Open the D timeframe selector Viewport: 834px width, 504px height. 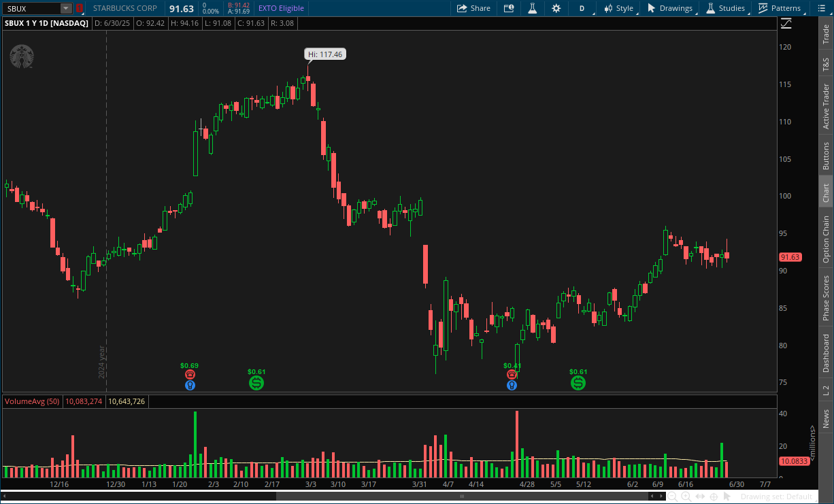582,8
